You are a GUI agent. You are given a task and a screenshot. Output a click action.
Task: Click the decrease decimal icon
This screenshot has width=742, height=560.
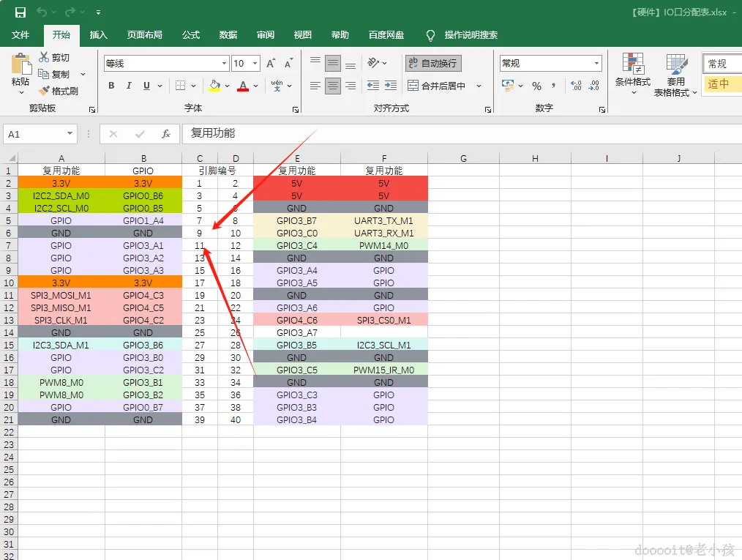coord(594,86)
